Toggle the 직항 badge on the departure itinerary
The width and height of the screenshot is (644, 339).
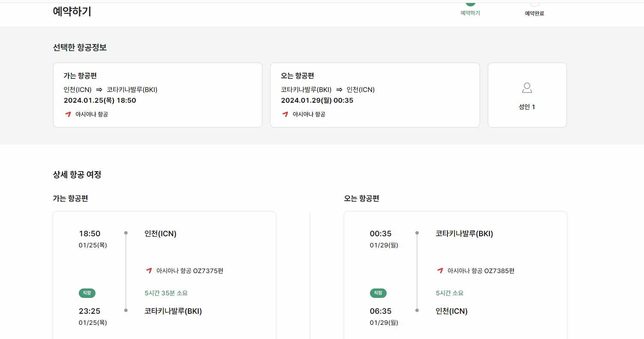(x=87, y=293)
